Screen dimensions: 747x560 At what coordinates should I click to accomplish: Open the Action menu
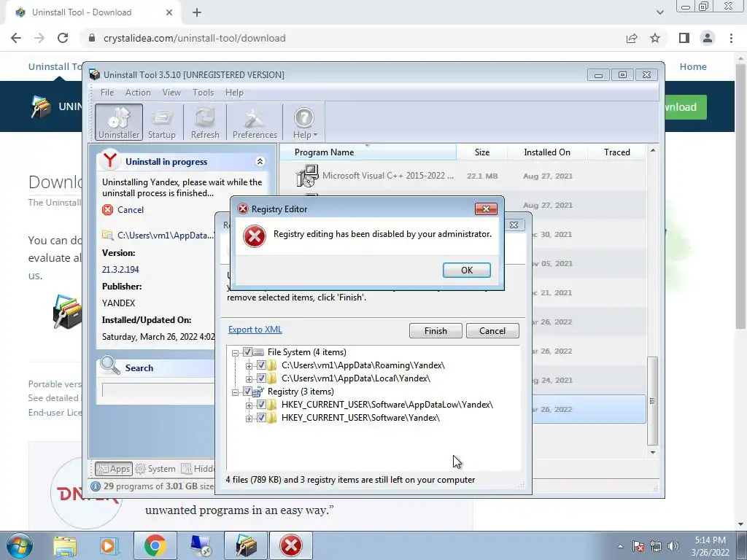pyautogui.click(x=138, y=93)
